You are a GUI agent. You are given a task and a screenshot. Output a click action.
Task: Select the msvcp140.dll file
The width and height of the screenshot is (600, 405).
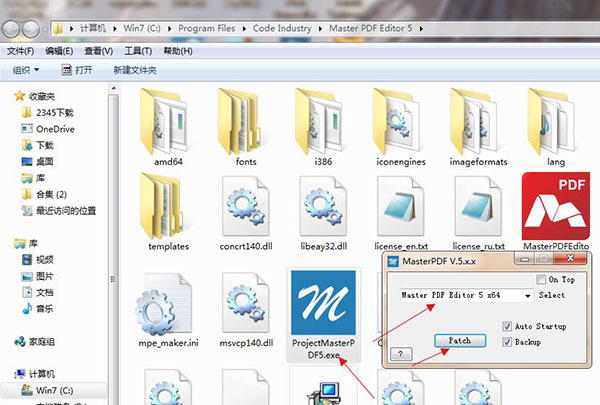(246, 310)
